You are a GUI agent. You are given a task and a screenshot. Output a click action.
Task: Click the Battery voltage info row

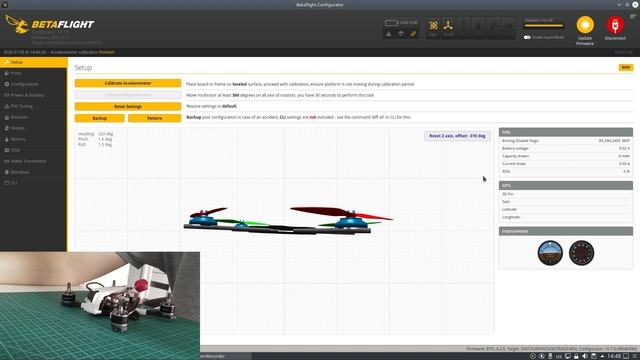[566, 148]
